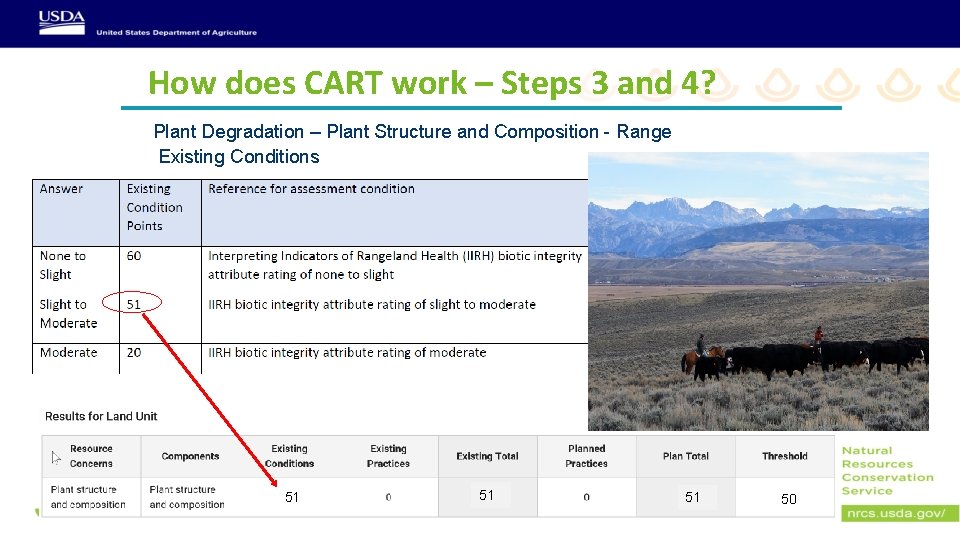This screenshot has width=960, height=540.
Task: Select 'Plant structure and composition' under Components
Action: coord(187,497)
